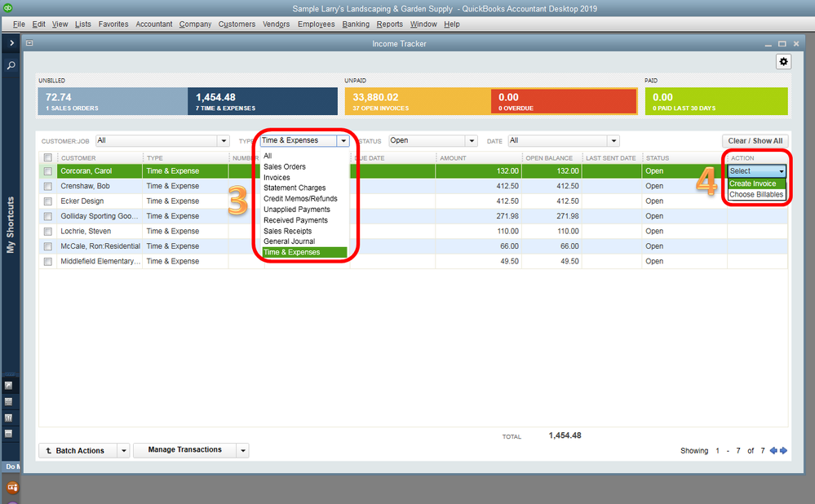The width and height of the screenshot is (815, 504).
Task: Check the Ecker Design row checkbox
Action: (x=48, y=201)
